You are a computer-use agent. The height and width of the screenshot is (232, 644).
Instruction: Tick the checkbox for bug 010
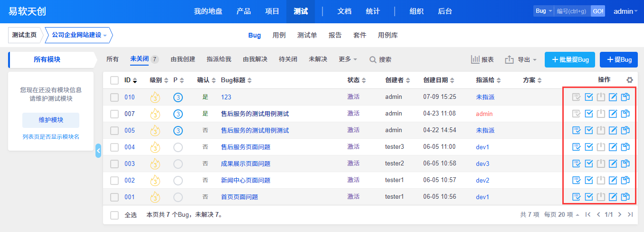coord(114,97)
